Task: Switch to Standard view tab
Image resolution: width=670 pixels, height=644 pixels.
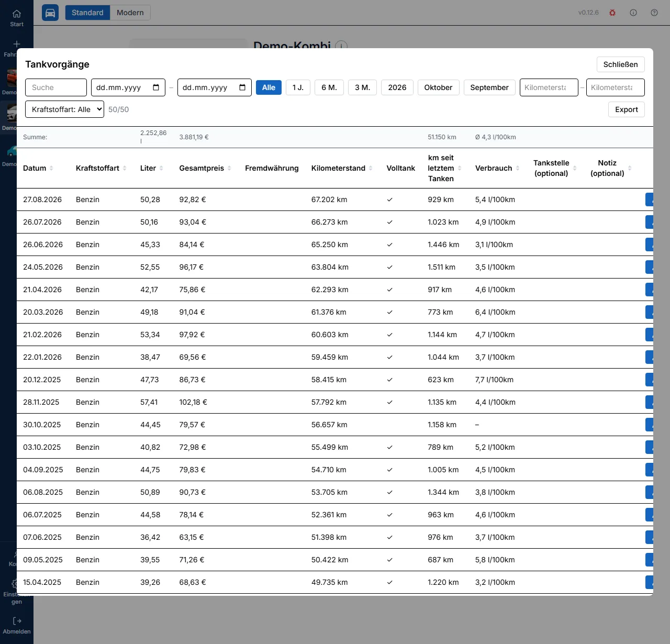Action: coord(87,13)
